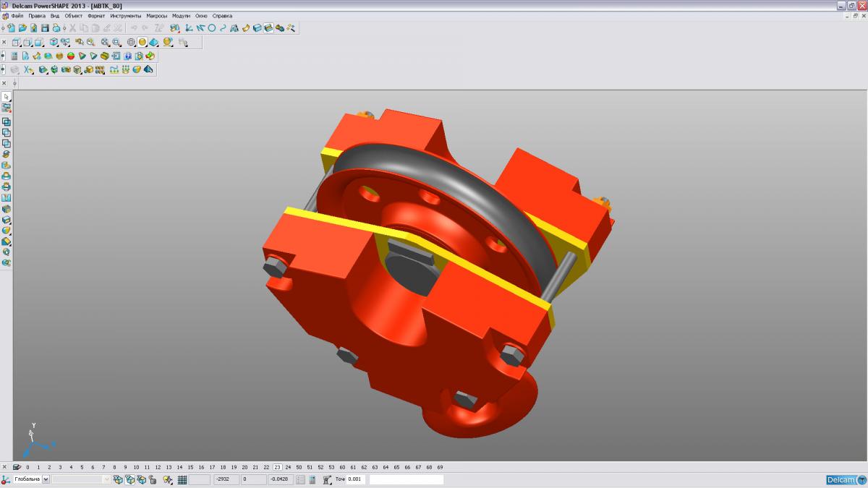Select the text annotation tool

pos(234,28)
